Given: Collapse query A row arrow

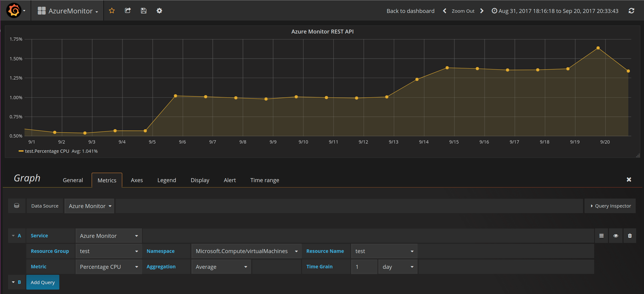Looking at the screenshot, I should 13,236.
